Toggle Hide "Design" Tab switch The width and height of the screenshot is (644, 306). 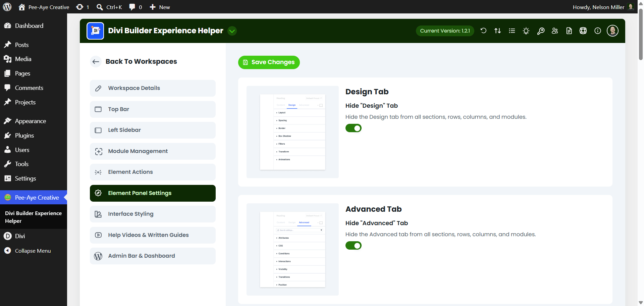pyautogui.click(x=354, y=128)
